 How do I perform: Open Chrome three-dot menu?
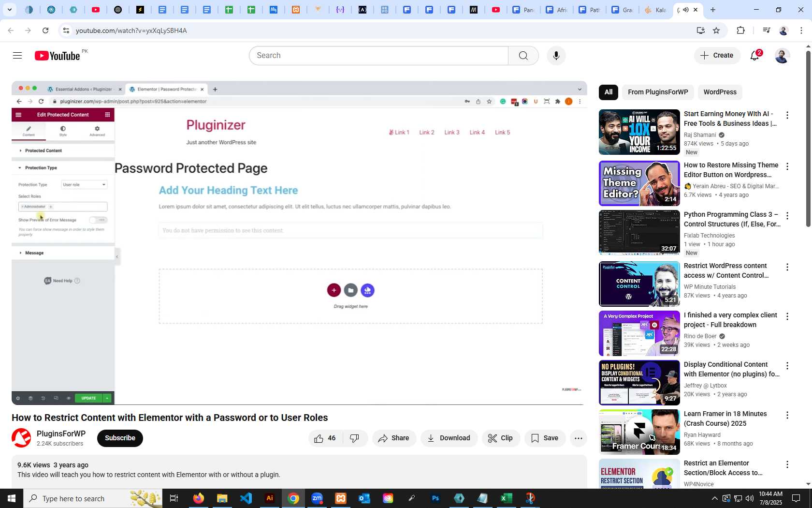coord(801,30)
